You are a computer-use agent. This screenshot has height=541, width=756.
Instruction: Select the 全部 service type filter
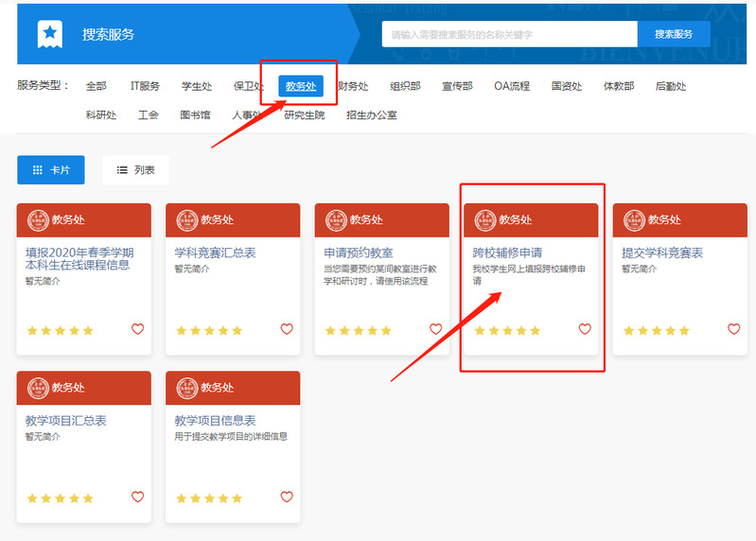(97, 86)
